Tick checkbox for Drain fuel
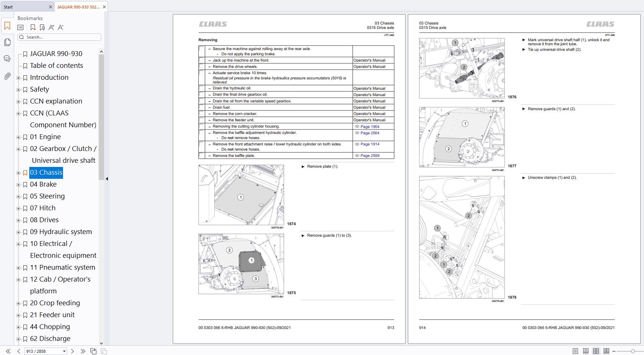 point(201,107)
